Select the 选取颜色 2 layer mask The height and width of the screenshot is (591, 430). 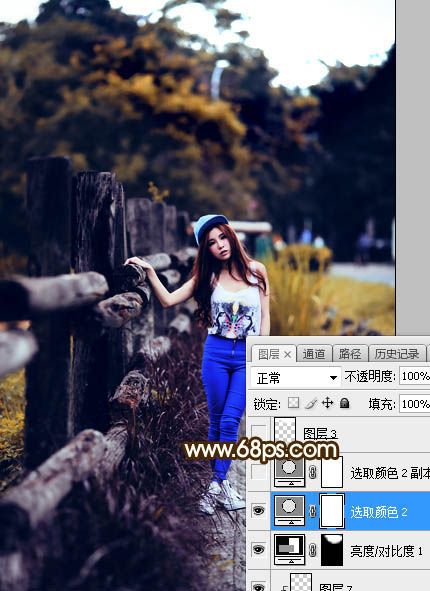click(x=332, y=511)
